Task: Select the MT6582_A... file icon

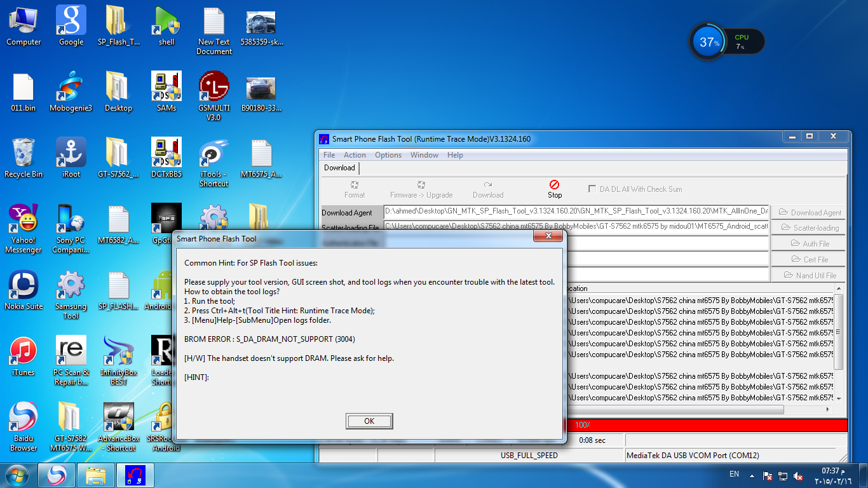Action: pyautogui.click(x=118, y=224)
